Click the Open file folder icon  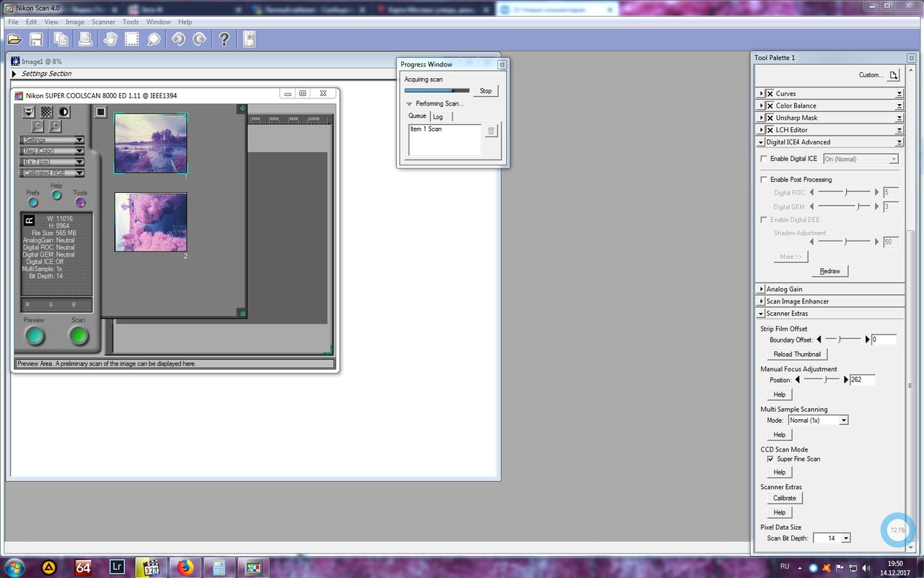(x=14, y=40)
